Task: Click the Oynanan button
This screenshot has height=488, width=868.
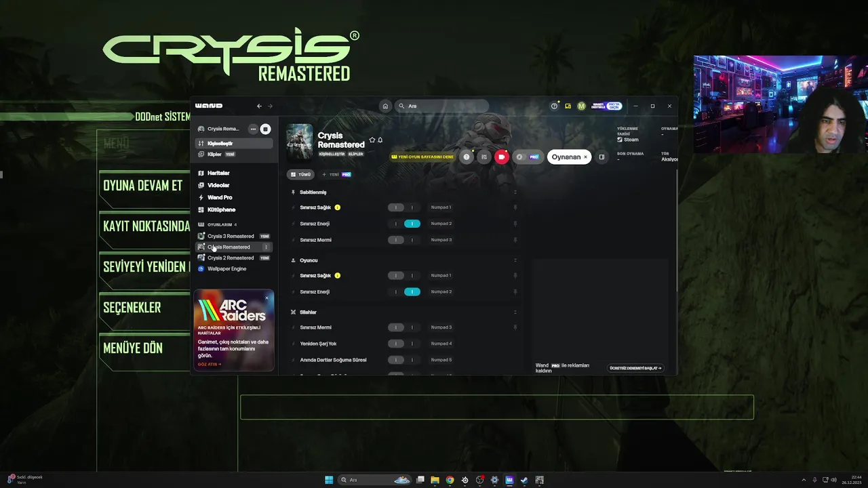Action: pos(569,157)
